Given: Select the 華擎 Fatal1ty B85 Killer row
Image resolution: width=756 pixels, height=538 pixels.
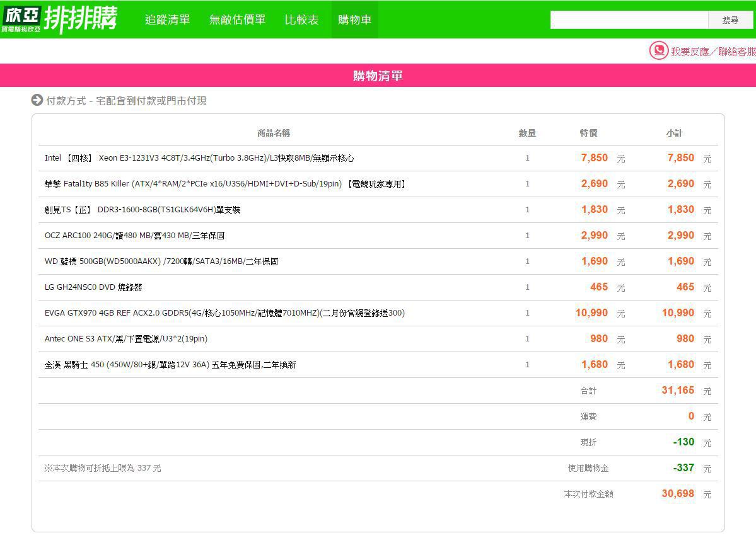Looking at the screenshot, I should coord(378,184).
